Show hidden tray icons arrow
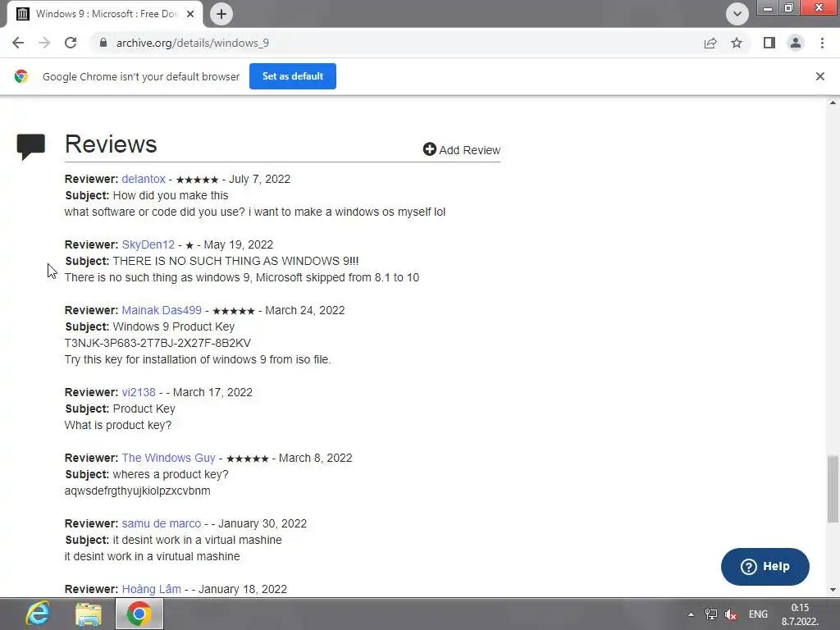 click(x=691, y=614)
